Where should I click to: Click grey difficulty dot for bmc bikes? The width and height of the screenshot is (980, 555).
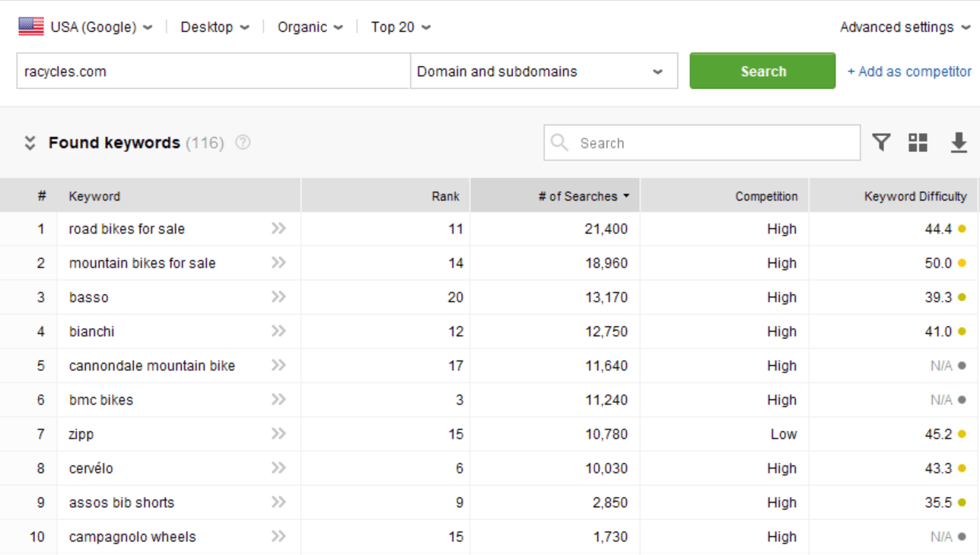(x=962, y=400)
